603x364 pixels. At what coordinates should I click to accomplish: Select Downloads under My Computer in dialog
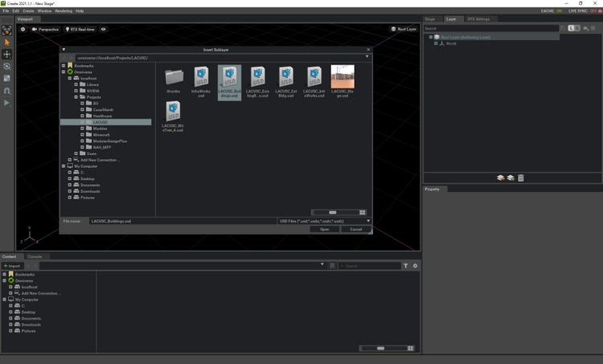pyautogui.click(x=90, y=191)
